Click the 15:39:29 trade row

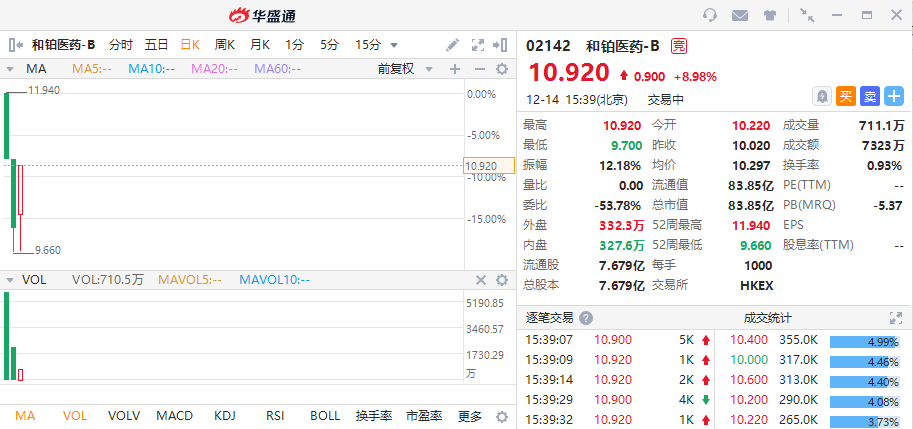point(616,400)
